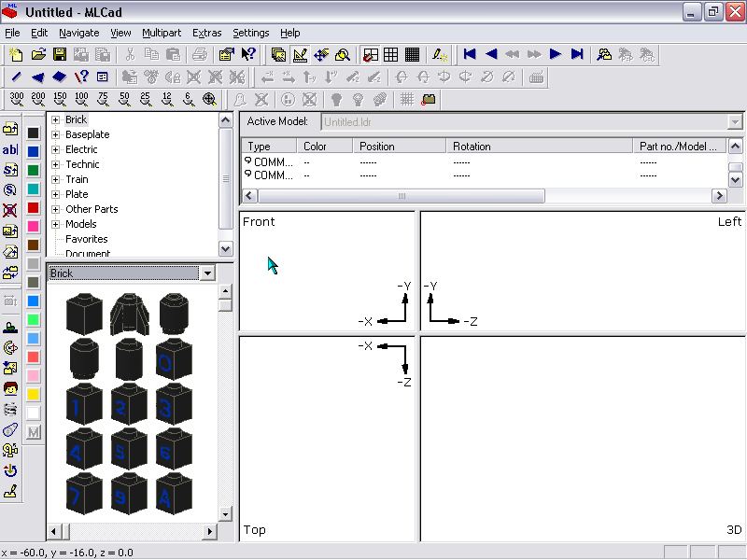Click the 'ab|' text sidebar icon

point(10,149)
